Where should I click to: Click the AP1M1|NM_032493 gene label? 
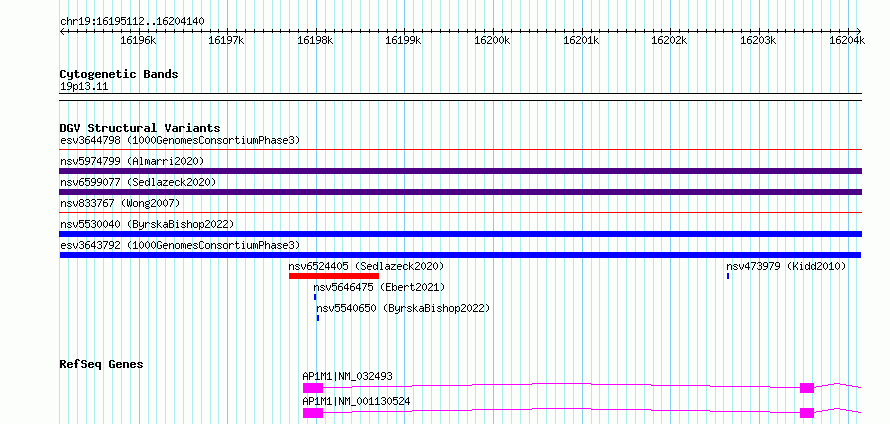point(347,376)
